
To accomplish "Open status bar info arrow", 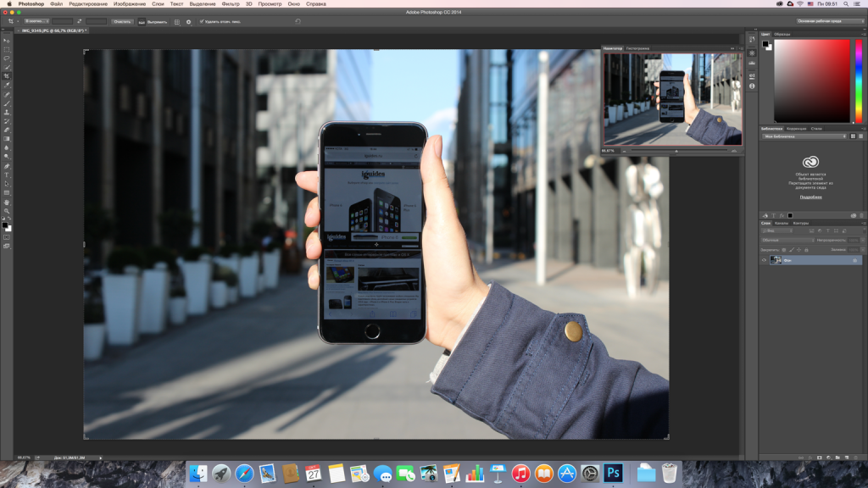I will [x=100, y=457].
